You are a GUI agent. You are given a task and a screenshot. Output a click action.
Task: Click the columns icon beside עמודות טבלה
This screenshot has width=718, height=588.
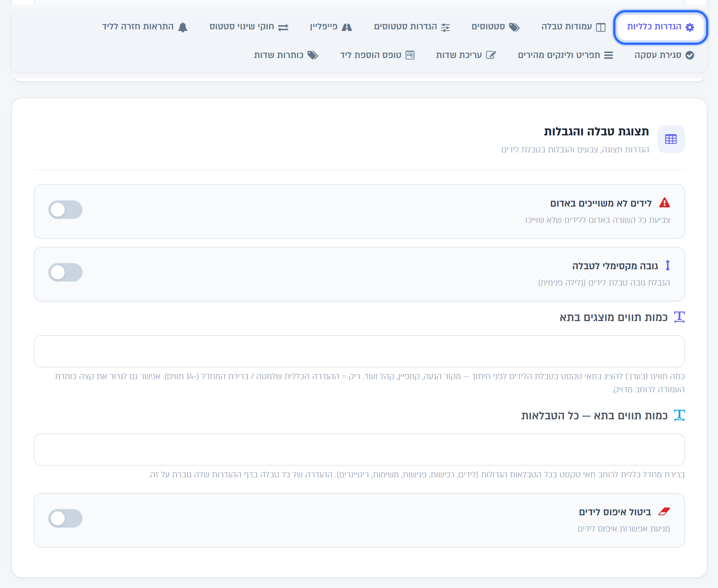click(601, 27)
